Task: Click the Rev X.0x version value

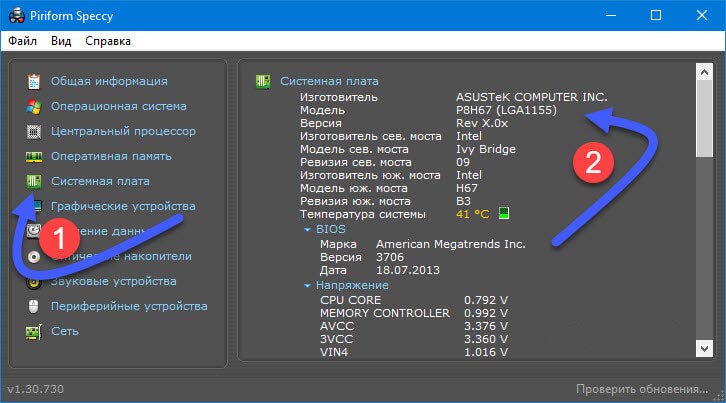Action: point(482,123)
